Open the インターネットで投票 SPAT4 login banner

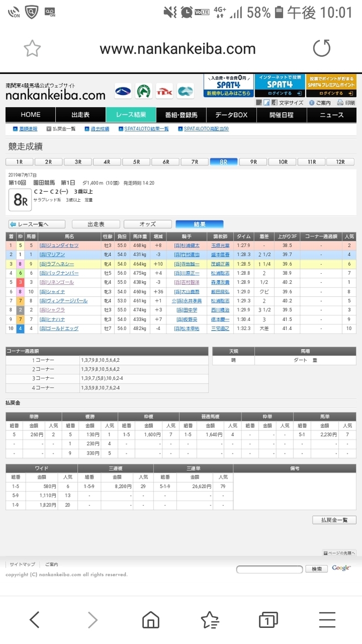click(279, 85)
